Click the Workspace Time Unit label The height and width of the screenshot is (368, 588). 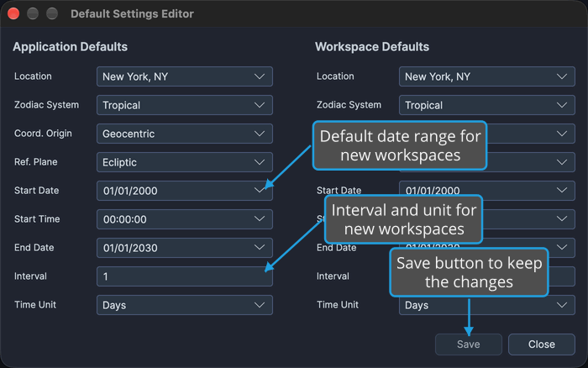pyautogui.click(x=338, y=305)
